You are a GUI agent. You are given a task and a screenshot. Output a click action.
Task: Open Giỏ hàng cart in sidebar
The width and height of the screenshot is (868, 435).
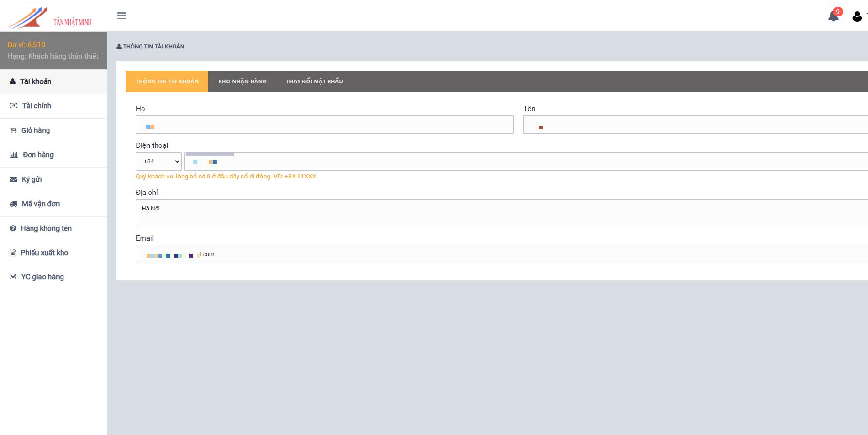coord(35,130)
